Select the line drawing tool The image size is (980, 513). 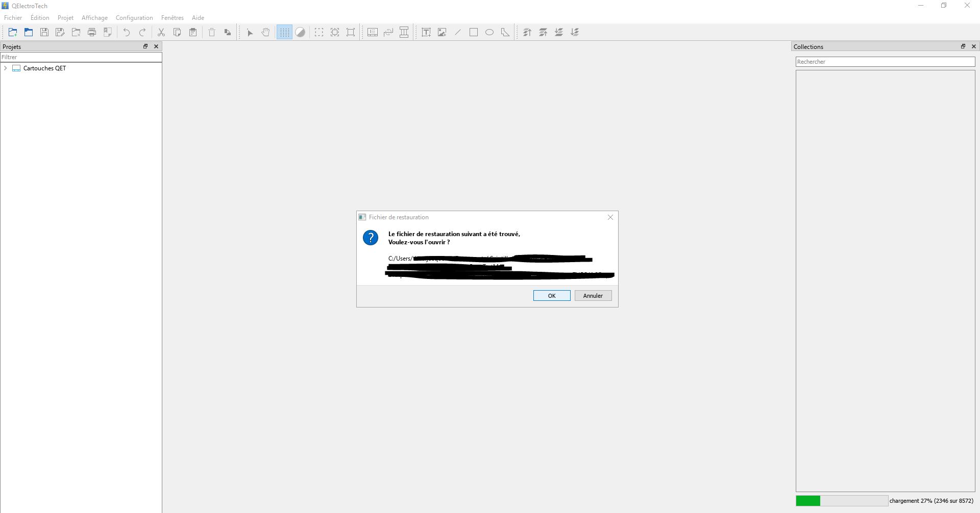click(x=458, y=32)
